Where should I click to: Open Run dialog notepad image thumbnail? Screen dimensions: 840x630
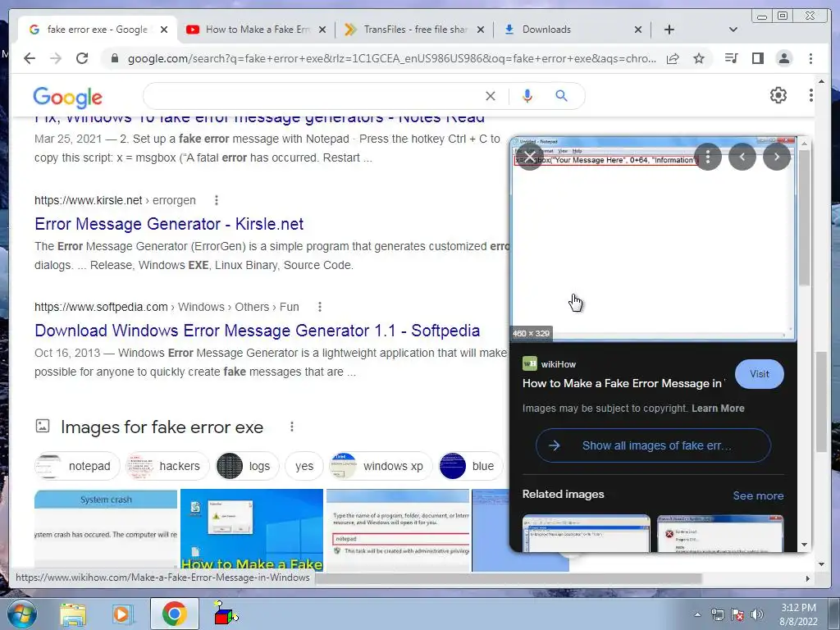[398, 529]
